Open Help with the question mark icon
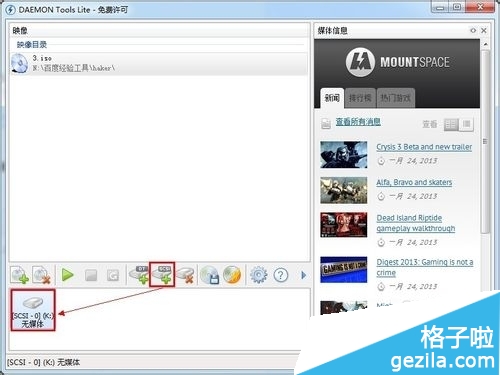This screenshot has height=375, width=500. click(281, 275)
